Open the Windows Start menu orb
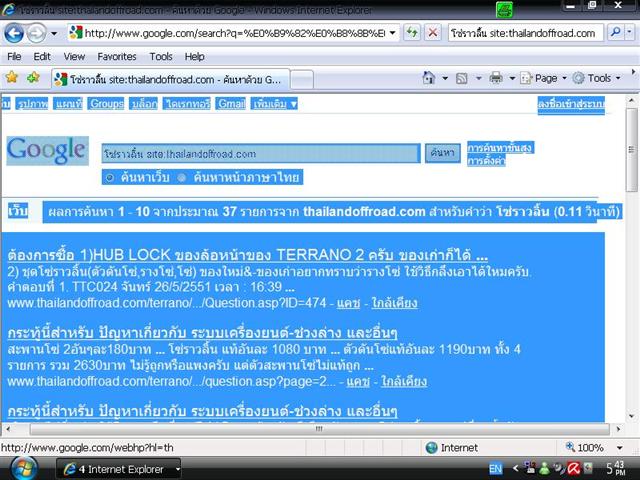This screenshot has height=480, width=640. (24, 467)
